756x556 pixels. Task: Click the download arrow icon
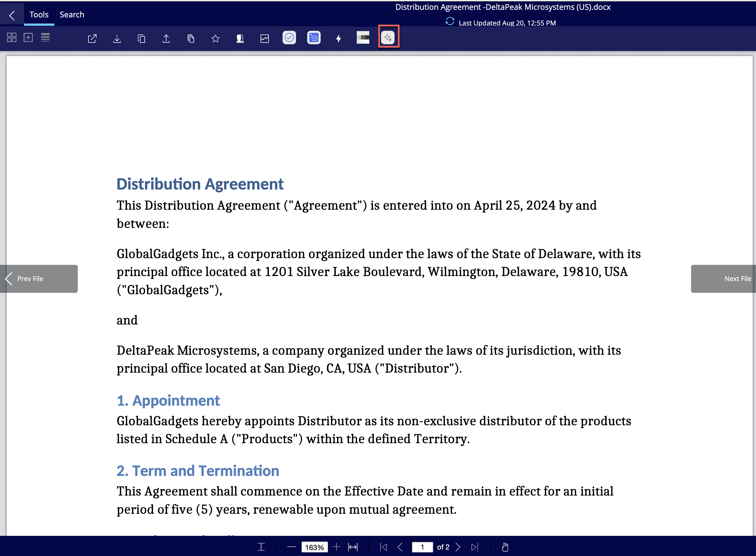(117, 39)
